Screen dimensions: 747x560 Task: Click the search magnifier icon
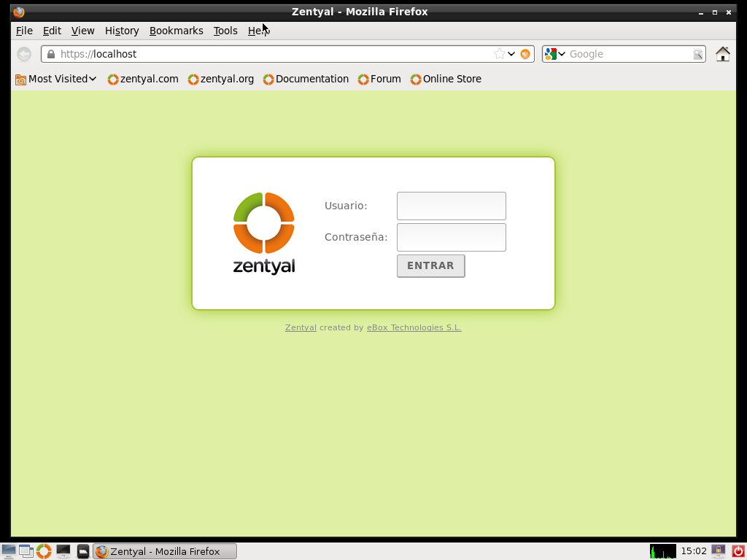pyautogui.click(x=698, y=54)
